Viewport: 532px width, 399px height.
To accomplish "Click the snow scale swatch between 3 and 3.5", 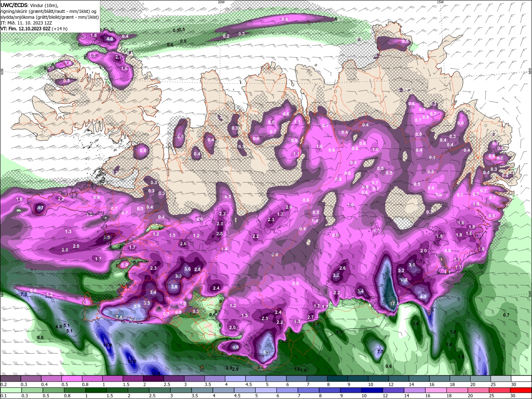I will click(x=194, y=379).
